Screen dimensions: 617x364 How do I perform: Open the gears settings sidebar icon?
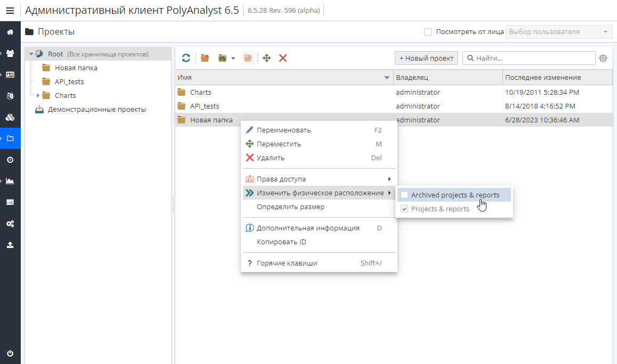click(x=10, y=224)
